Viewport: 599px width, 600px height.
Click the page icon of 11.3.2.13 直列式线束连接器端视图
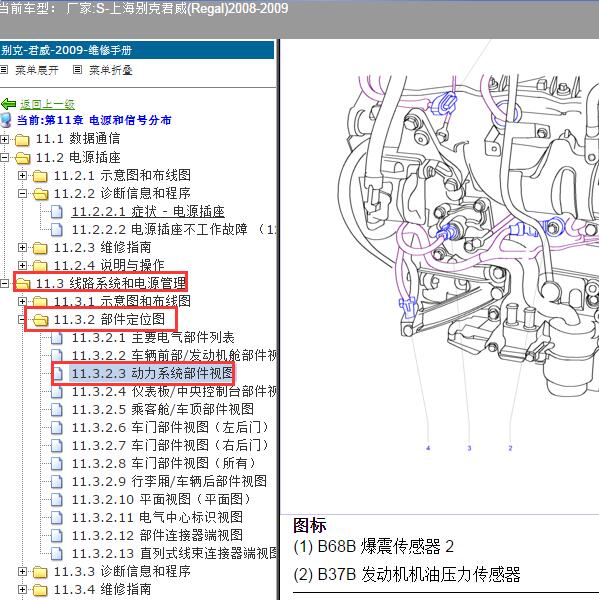tap(57, 553)
